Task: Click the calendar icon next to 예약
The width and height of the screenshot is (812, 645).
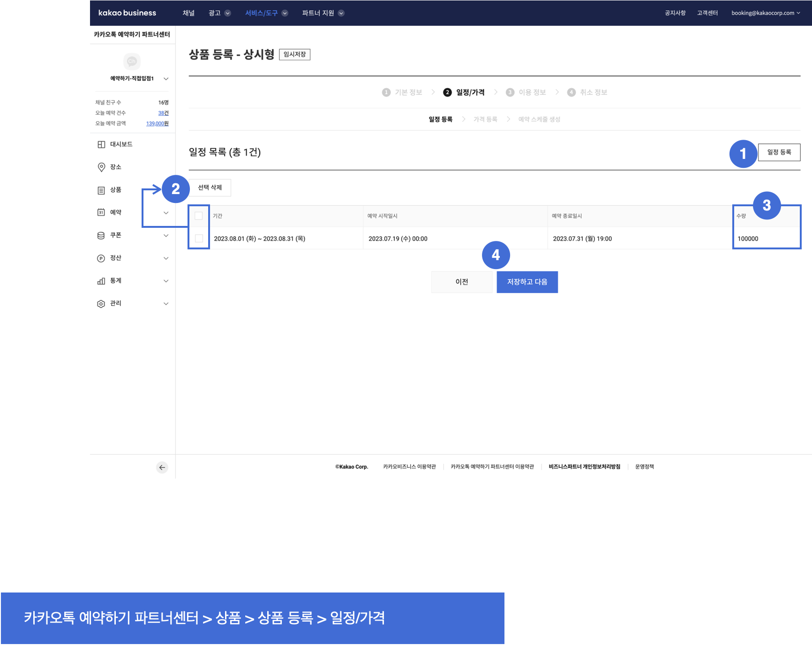Action: coord(101,212)
